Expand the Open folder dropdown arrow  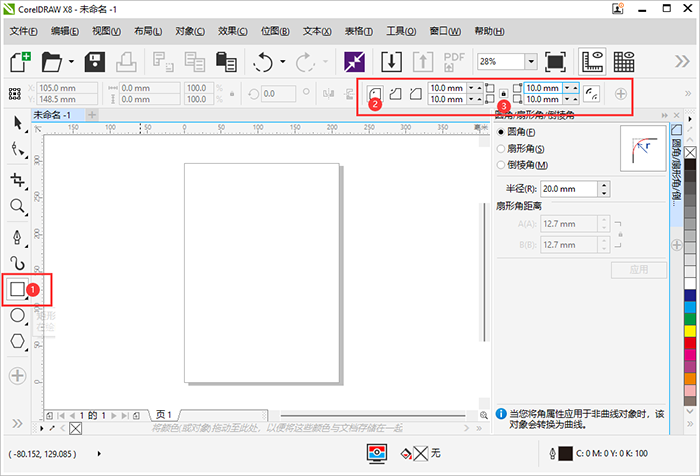72,63
